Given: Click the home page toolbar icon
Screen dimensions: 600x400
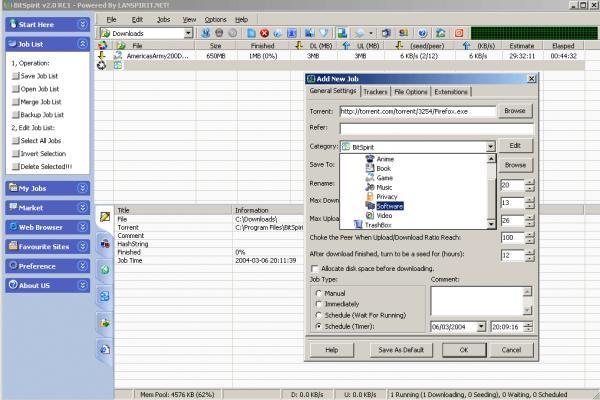Looking at the screenshot, I should point(440,33).
